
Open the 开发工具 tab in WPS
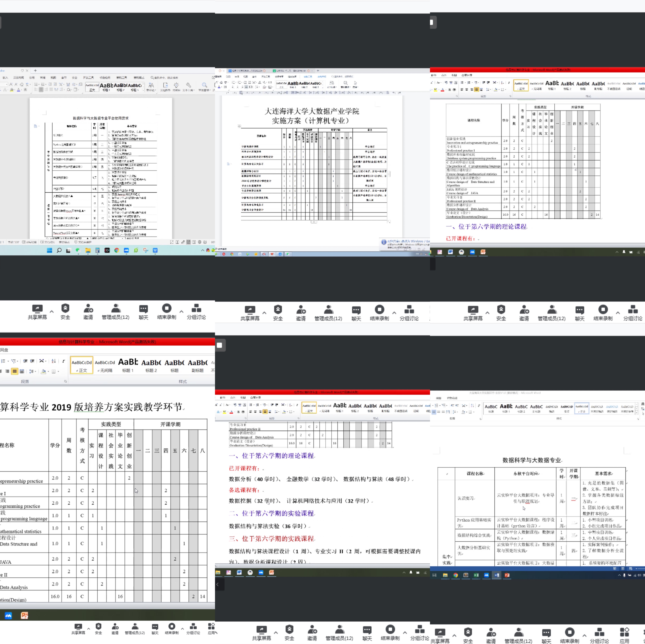pos(88,77)
